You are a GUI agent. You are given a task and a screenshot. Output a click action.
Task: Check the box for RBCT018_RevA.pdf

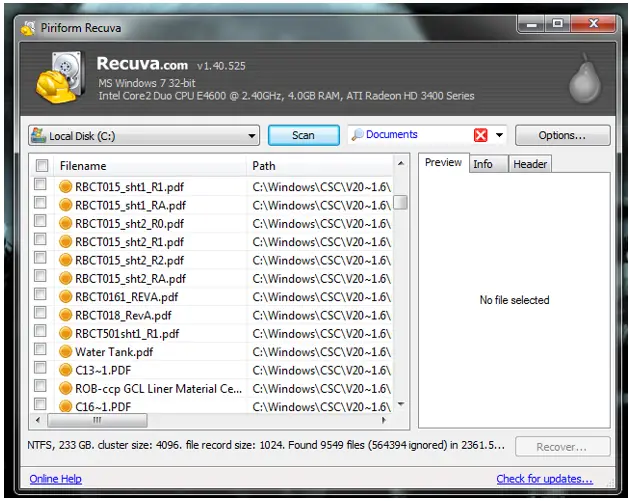40,312
